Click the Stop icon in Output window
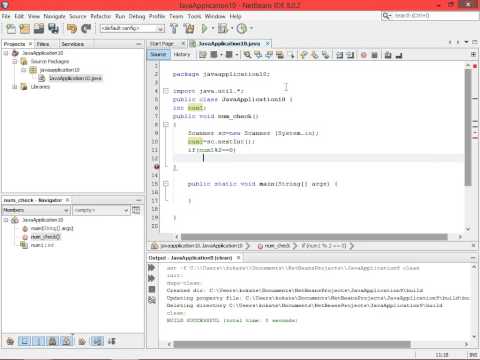This screenshot has width=480, height=360. point(152,289)
